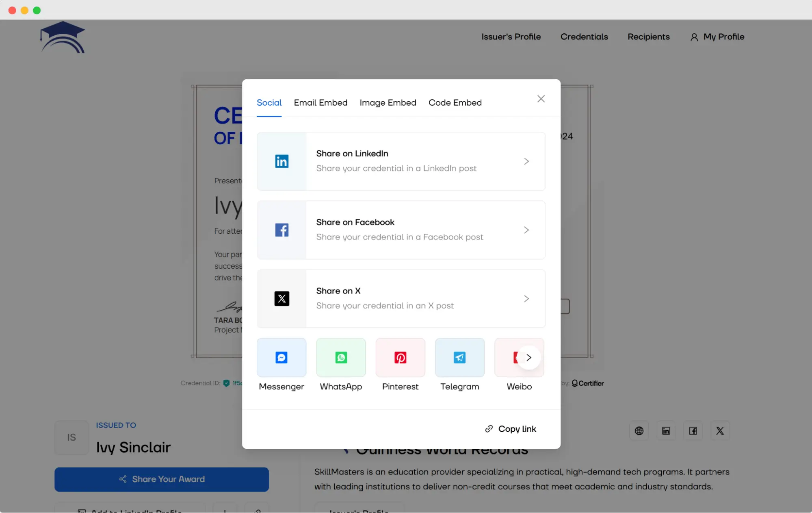Click the globe icon near the bottom right

tap(639, 430)
